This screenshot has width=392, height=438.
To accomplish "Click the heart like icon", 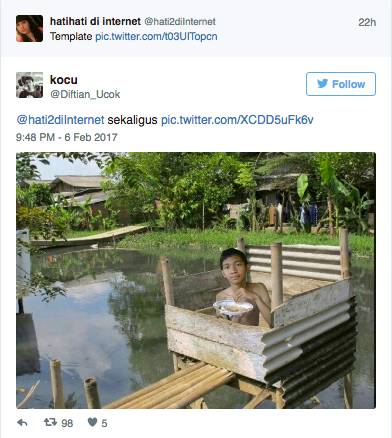I will point(92,423).
